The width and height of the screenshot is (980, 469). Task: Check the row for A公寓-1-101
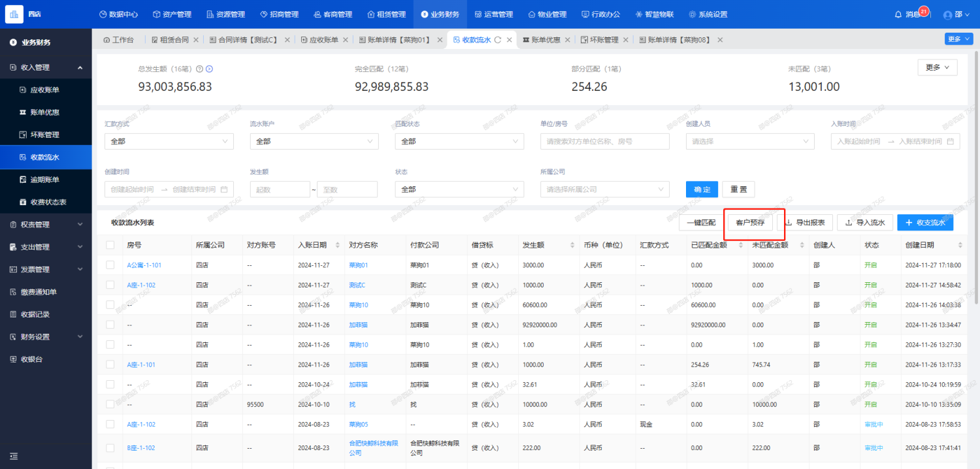pyautogui.click(x=110, y=265)
